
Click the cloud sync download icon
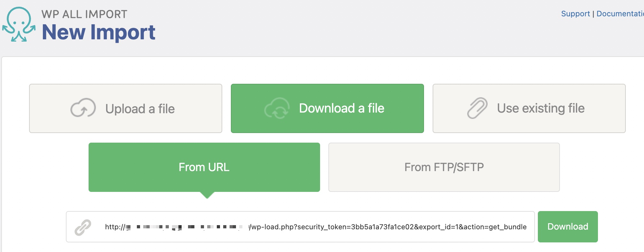coord(277,108)
